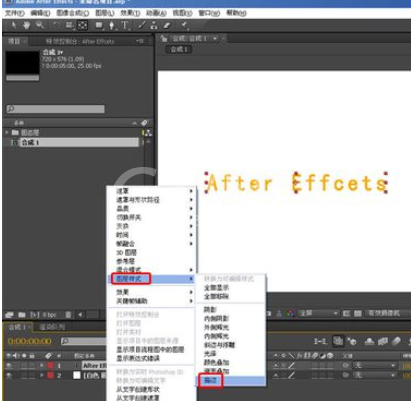Select the Rectangle mask tool

click(99, 25)
